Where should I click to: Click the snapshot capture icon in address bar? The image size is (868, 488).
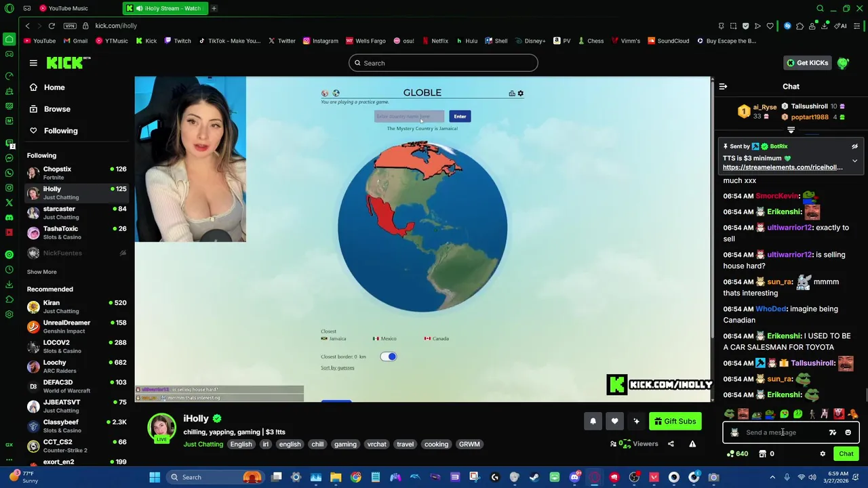click(x=733, y=26)
